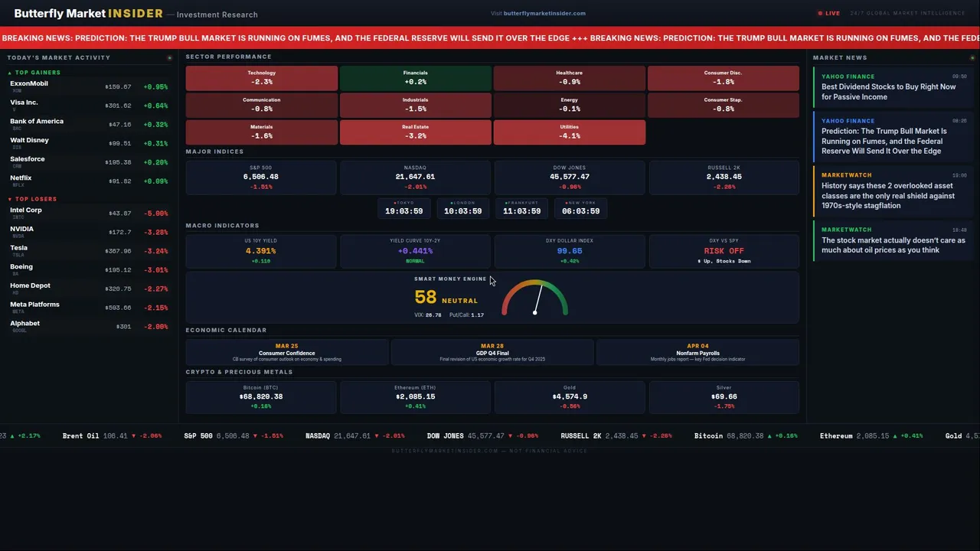Click the Ethereum (ETH) price card

pos(416,397)
